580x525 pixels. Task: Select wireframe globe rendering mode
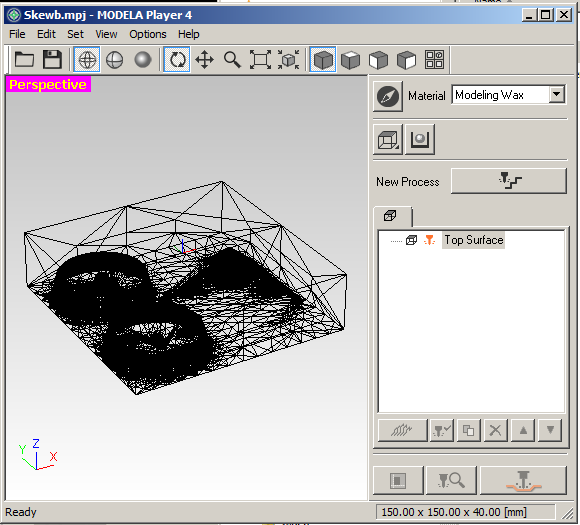point(87,60)
